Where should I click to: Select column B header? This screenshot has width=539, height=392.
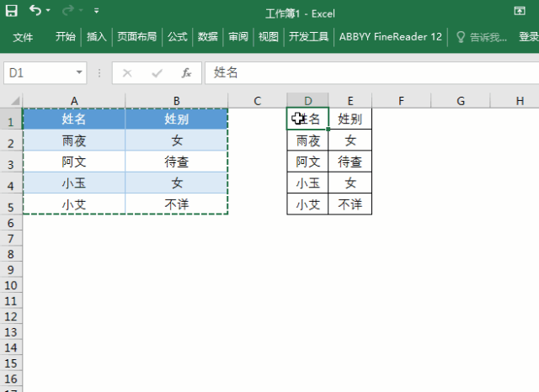pos(176,101)
